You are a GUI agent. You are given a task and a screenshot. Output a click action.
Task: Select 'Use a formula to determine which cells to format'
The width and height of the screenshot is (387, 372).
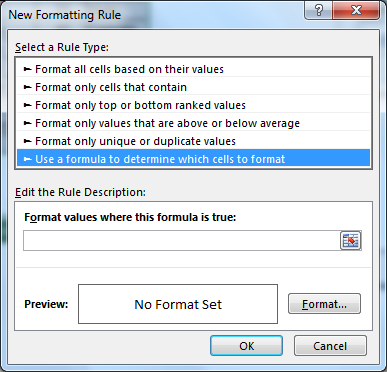click(x=193, y=159)
